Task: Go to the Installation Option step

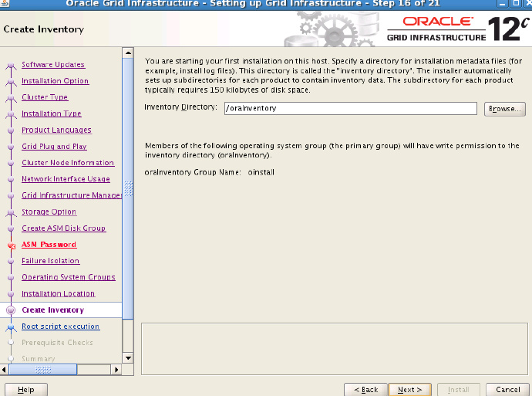Action: (55, 81)
